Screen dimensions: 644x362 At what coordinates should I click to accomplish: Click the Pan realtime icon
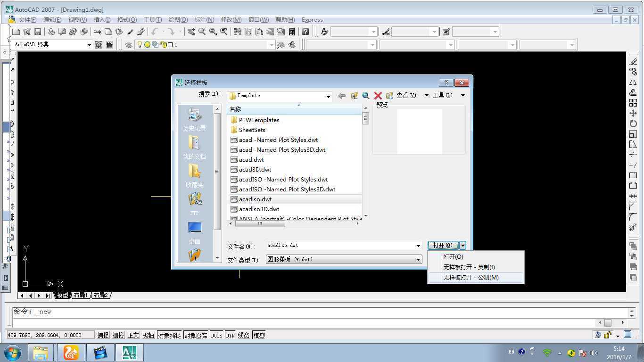191,32
